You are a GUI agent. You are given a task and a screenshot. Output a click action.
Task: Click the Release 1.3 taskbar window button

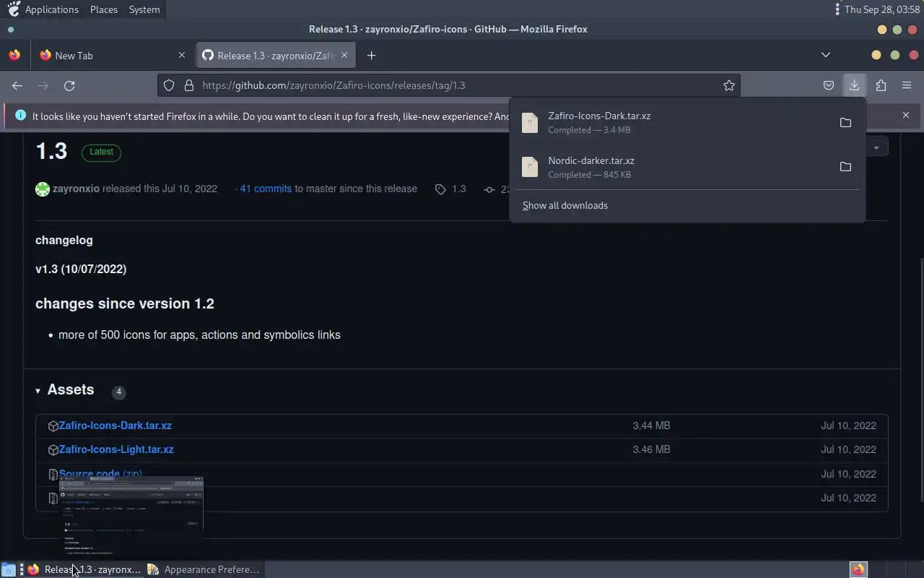pos(84,569)
